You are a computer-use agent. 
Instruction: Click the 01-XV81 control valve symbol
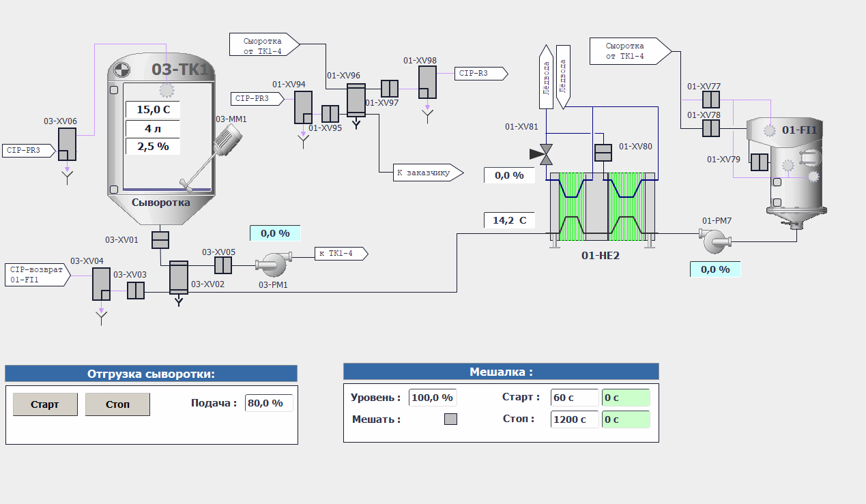point(545,155)
